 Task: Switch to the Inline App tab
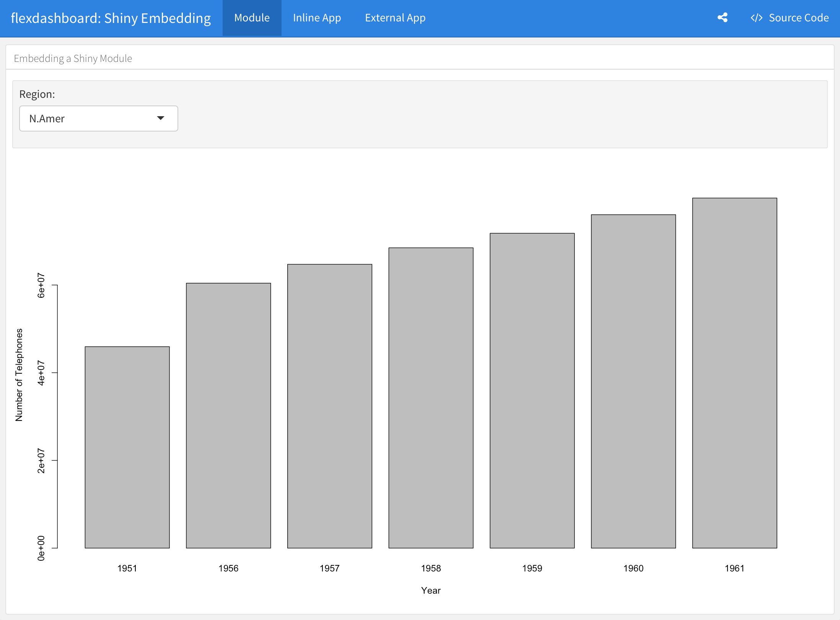[x=317, y=18]
